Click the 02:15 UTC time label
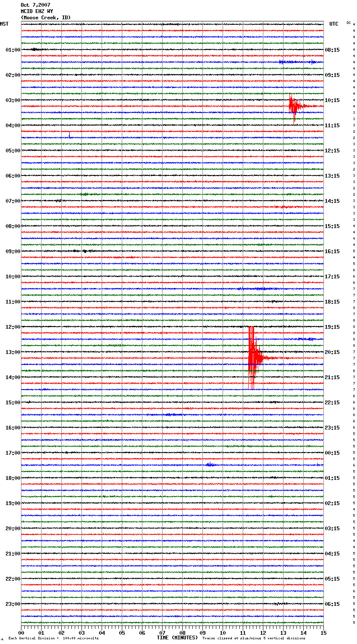This screenshot has height=644, width=357. [332, 503]
